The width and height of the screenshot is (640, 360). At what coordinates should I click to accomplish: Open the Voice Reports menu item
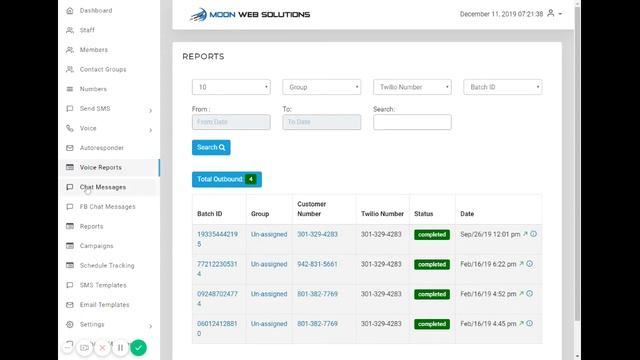click(100, 167)
